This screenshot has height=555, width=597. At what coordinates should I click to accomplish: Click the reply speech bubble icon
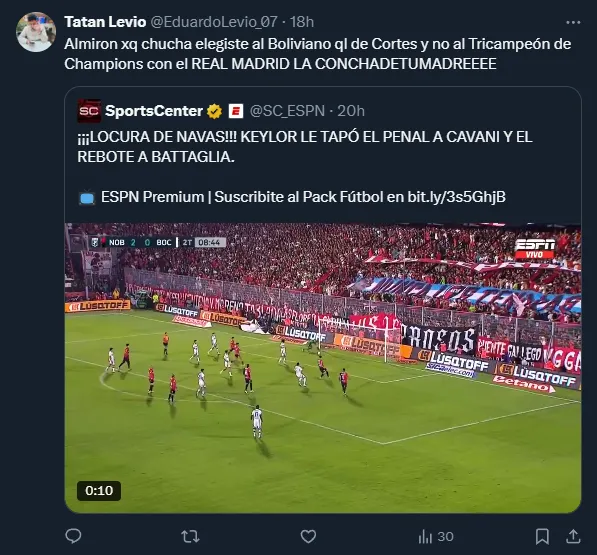click(x=73, y=536)
